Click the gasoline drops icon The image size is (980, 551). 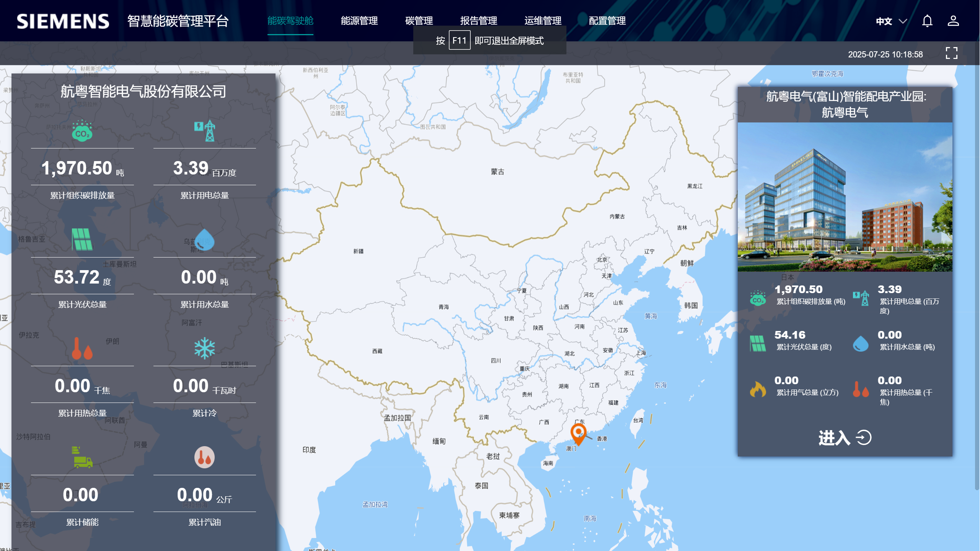[x=205, y=457]
